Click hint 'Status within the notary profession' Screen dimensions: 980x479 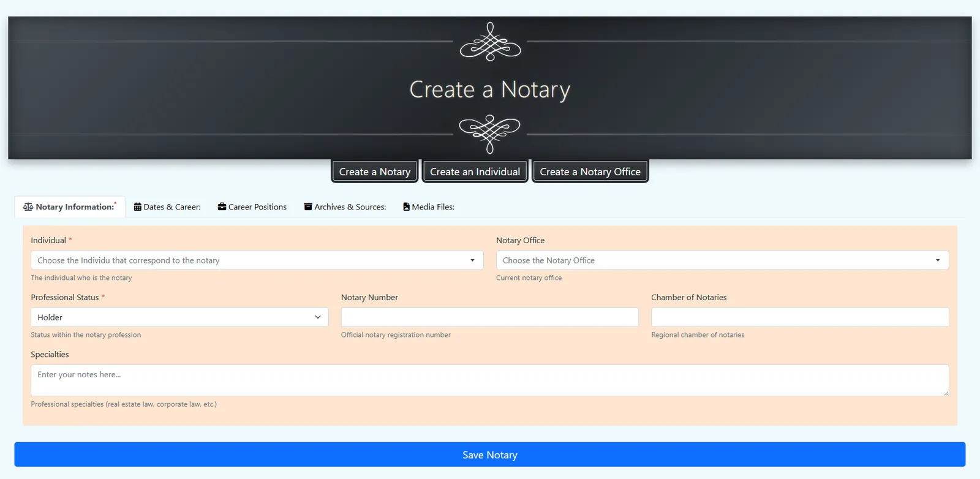pos(86,334)
